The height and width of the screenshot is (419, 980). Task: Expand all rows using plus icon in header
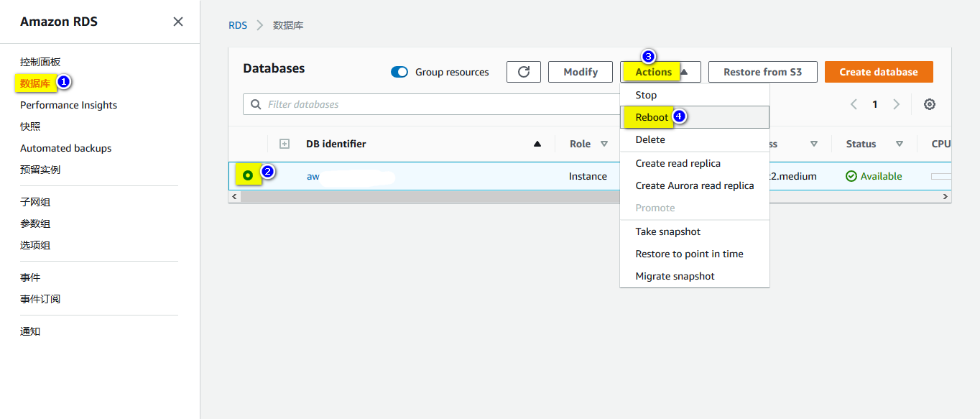285,144
